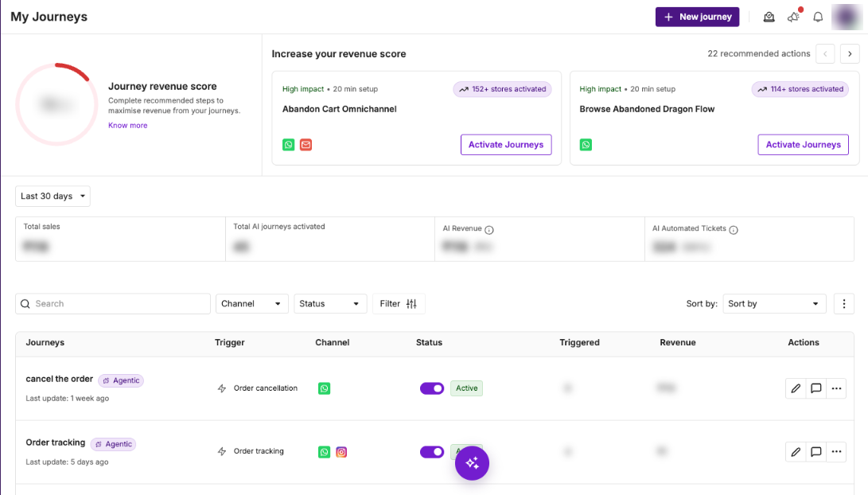Viewport: 868px width, 495px height.
Task: Click the Journey revenue score gauge
Action: pos(56,104)
